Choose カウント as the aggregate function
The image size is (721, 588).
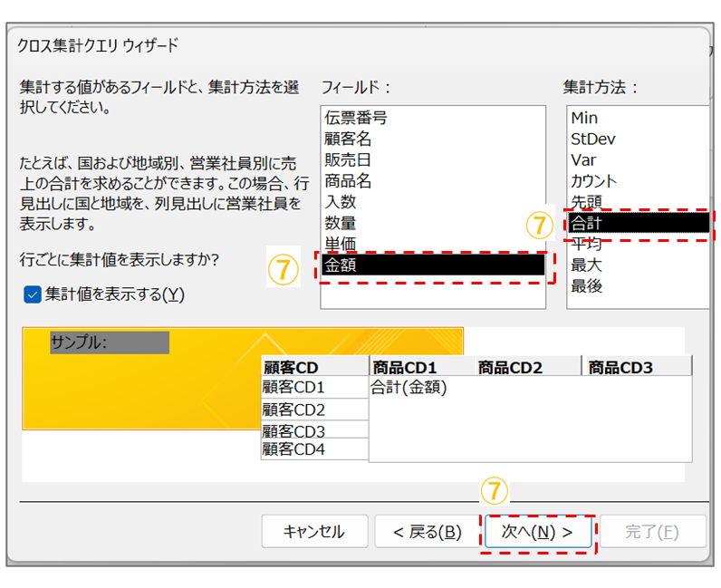coord(594,180)
